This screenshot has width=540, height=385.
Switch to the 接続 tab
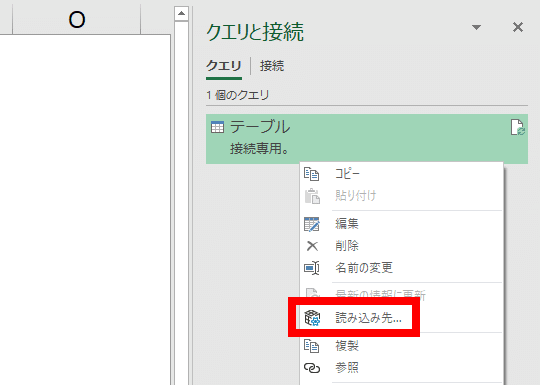tap(272, 65)
